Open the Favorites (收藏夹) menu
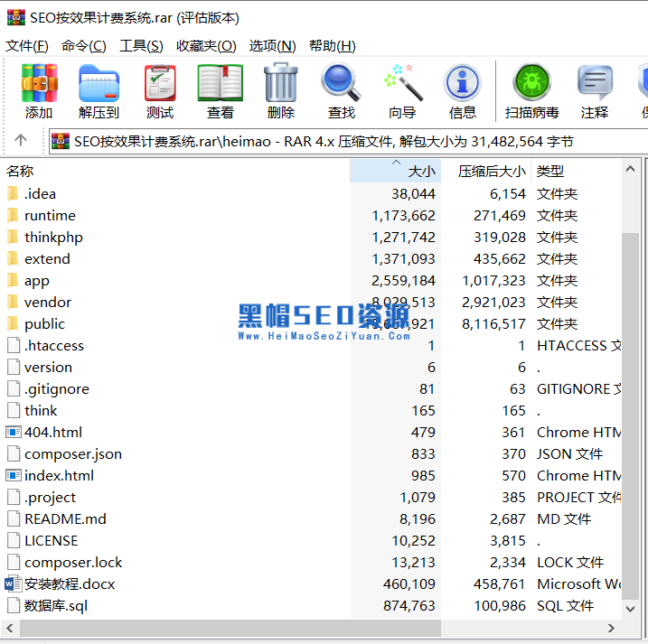Viewport: 648px width, 644px height. (206, 46)
